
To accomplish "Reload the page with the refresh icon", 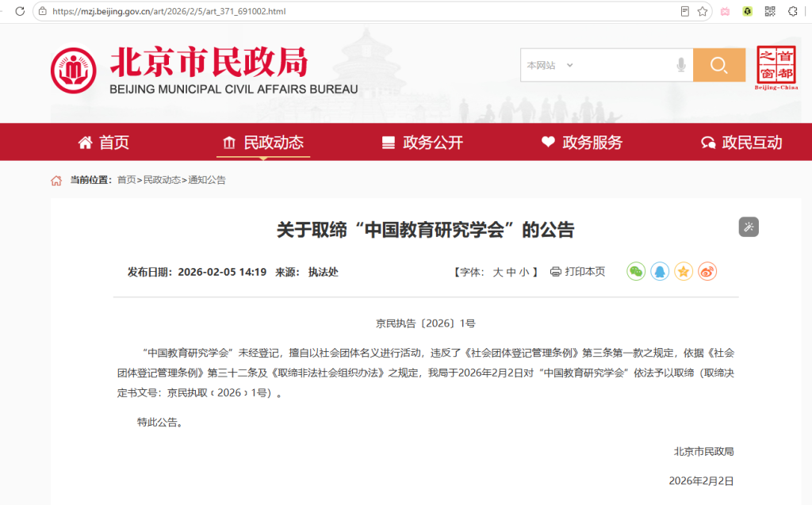I will (20, 11).
